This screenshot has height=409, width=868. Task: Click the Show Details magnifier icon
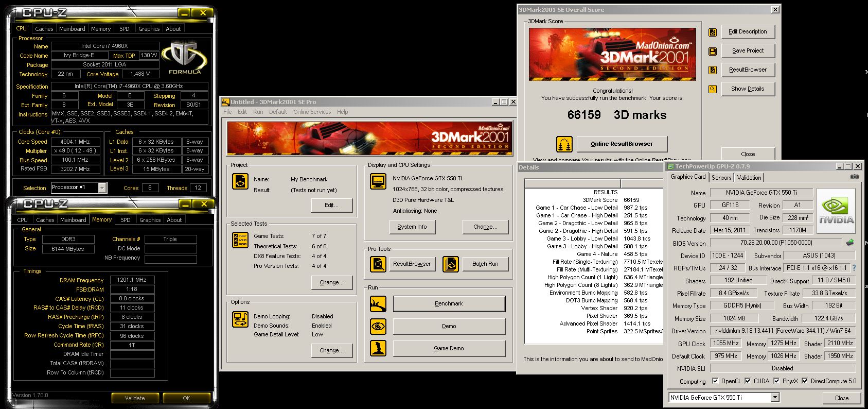(x=713, y=89)
